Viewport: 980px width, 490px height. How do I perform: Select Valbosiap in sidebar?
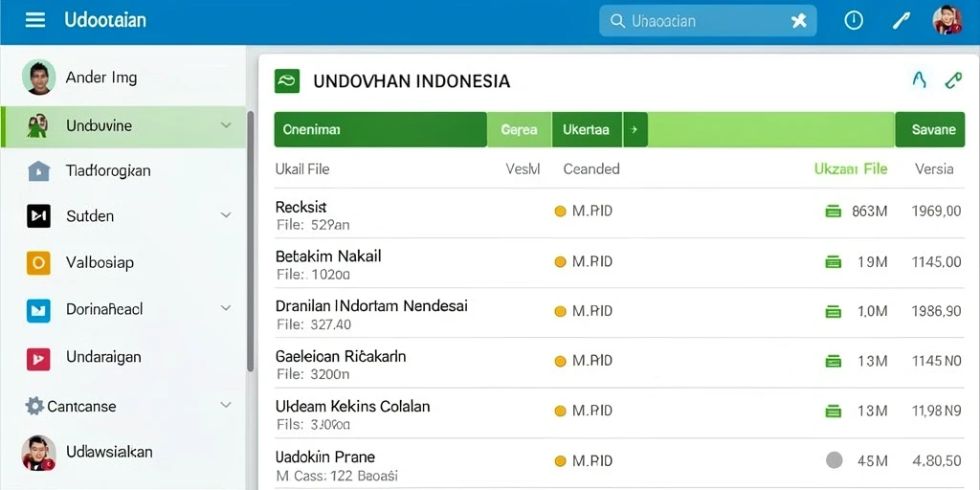[x=123, y=262]
